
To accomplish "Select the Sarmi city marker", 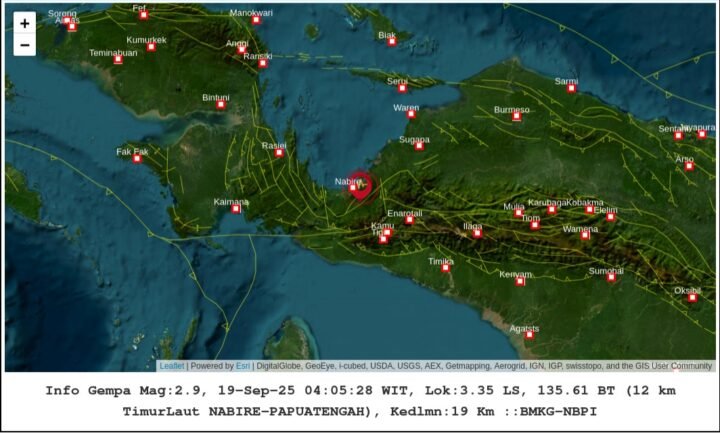I will 572,88.
